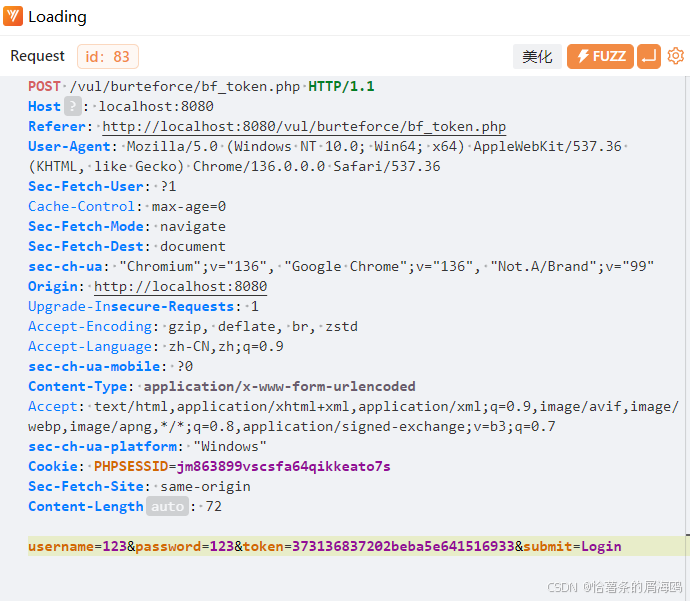
Task: Click the Sec-Fetch-User header
Action: coord(86,187)
